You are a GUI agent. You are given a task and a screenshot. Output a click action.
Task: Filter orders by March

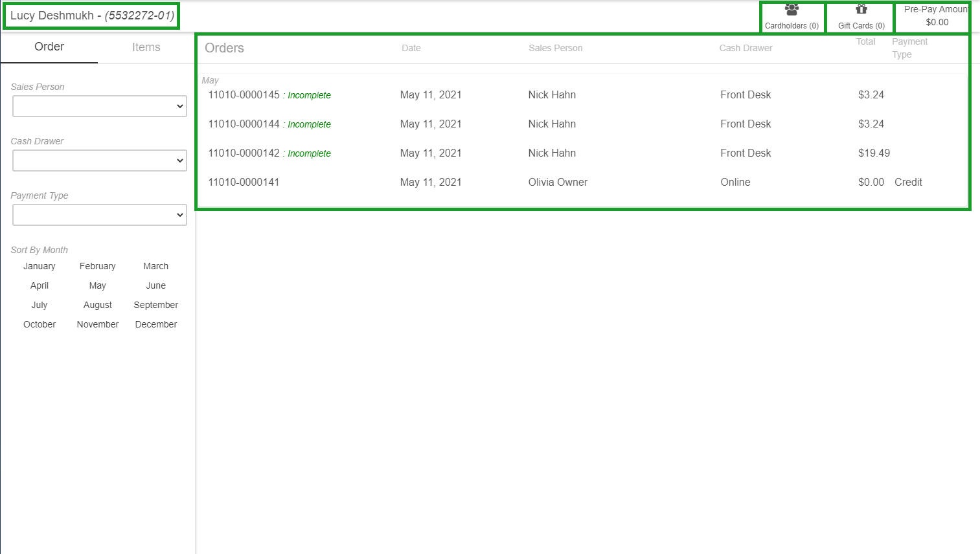pos(156,266)
